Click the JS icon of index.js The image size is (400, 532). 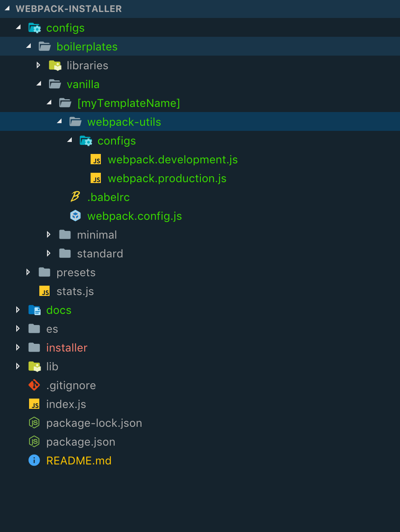point(34,404)
